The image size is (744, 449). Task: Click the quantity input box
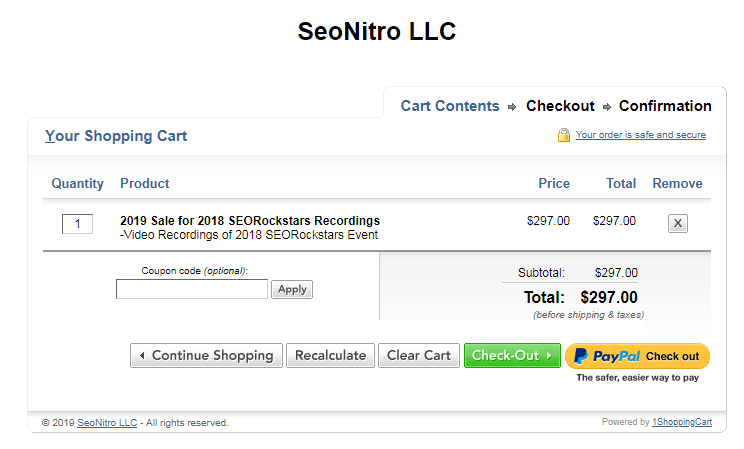[x=77, y=223]
